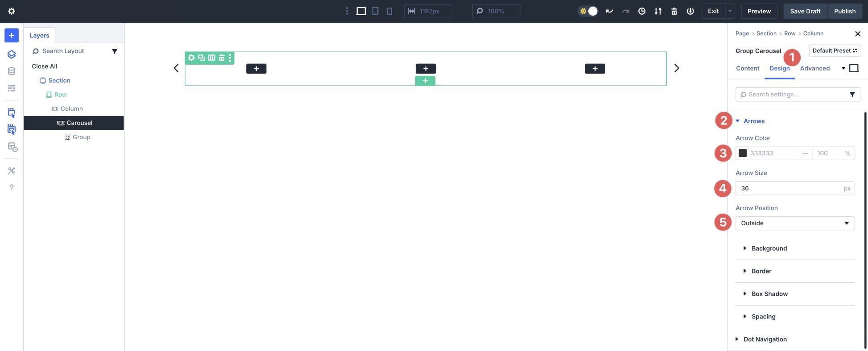This screenshot has width=868, height=351.
Task: Click the undo icon in top toolbar
Action: (609, 11)
